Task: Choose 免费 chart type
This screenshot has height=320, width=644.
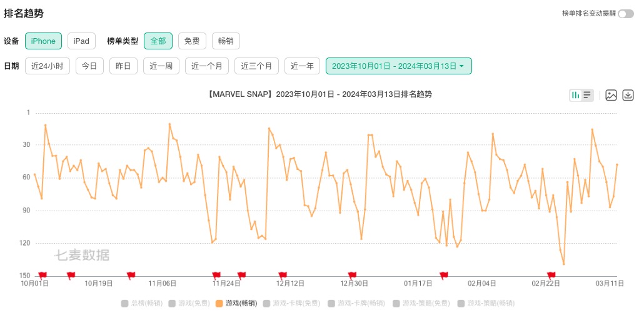Action: point(192,41)
